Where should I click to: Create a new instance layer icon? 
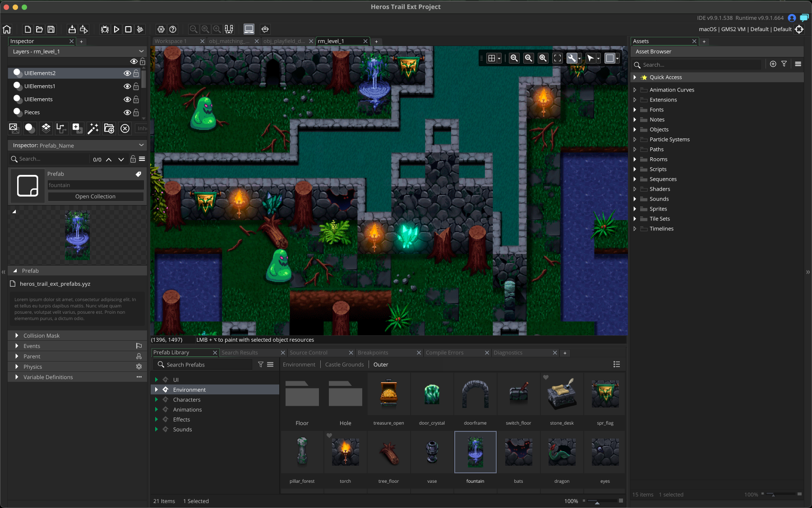pyautogui.click(x=30, y=128)
